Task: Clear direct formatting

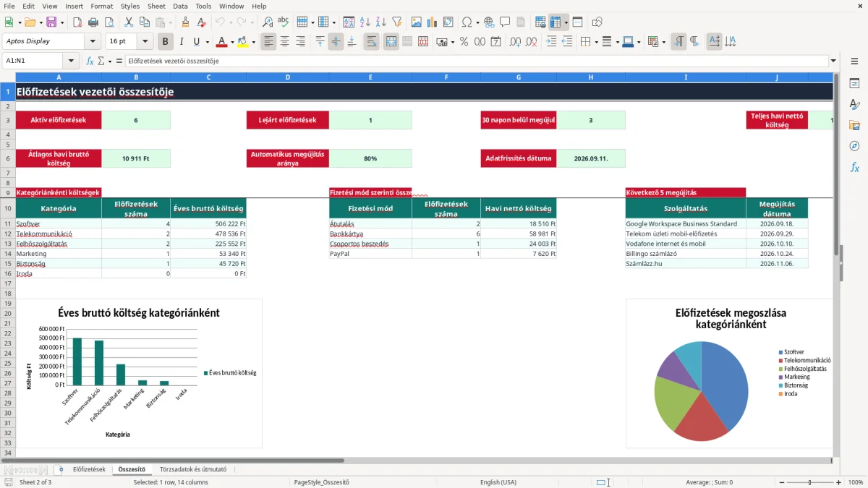Action: click(201, 22)
